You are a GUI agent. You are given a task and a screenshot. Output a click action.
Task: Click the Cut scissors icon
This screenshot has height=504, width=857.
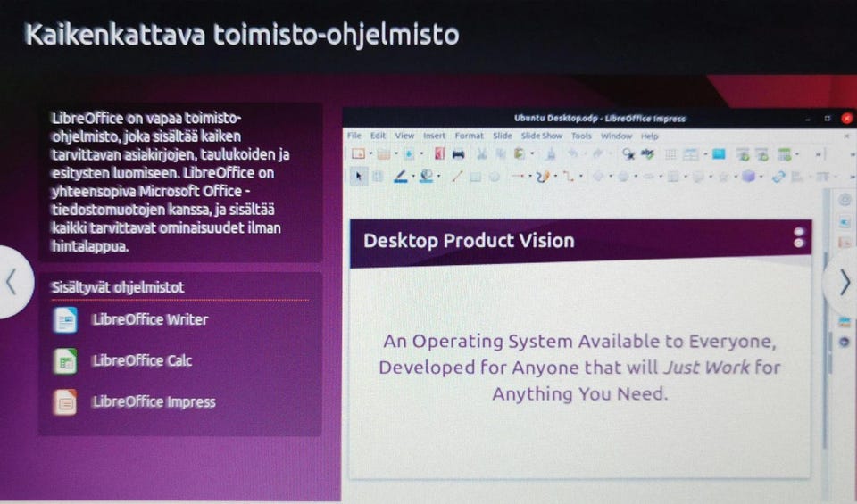click(481, 154)
